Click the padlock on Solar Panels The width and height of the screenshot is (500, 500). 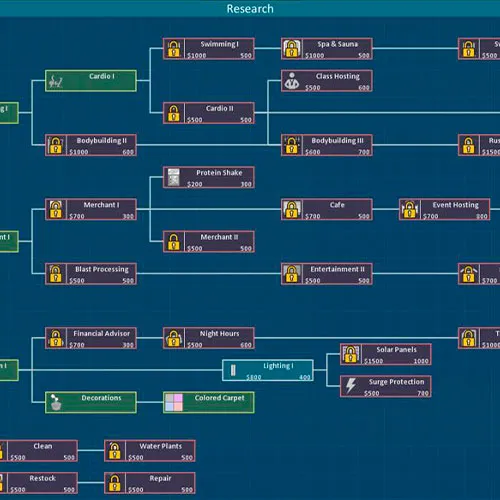(x=350, y=354)
